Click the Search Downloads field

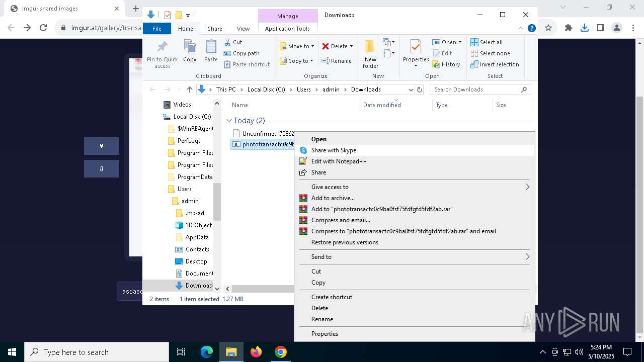tap(480, 89)
